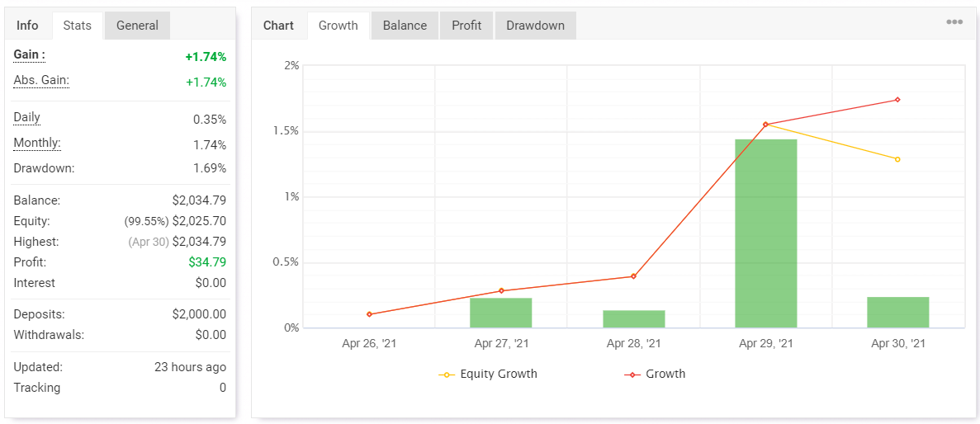This screenshot has width=980, height=424.
Task: Switch to the Info tab
Action: click(x=27, y=26)
